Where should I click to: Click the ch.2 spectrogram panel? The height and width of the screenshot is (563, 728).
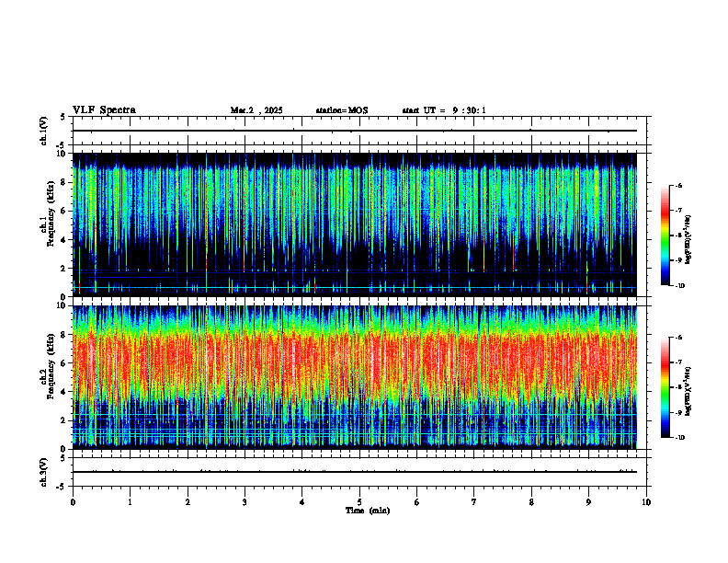click(x=355, y=377)
